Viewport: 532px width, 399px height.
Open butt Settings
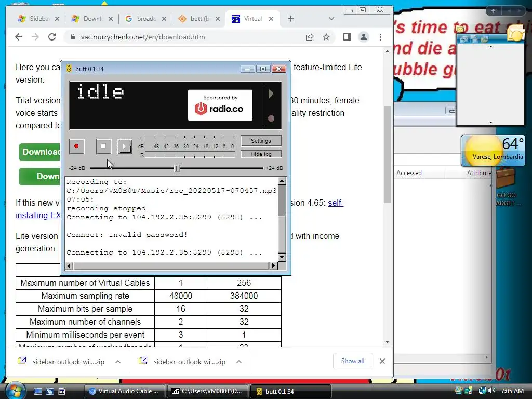pyautogui.click(x=261, y=141)
